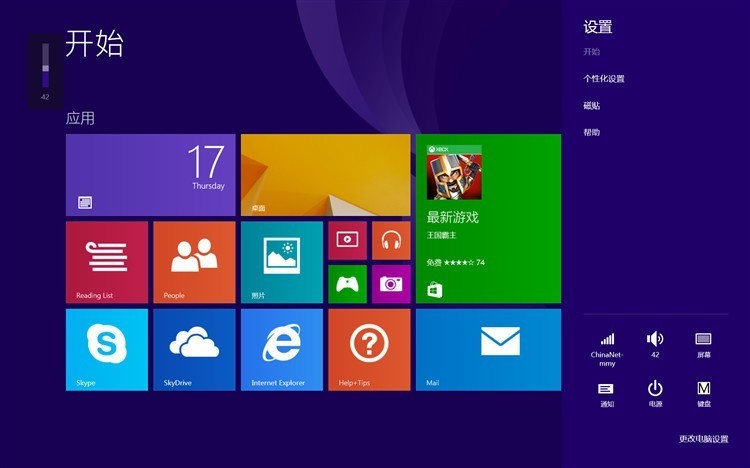Click the 键盘 keyboard input icon
This screenshot has width=750, height=468.
point(704,395)
